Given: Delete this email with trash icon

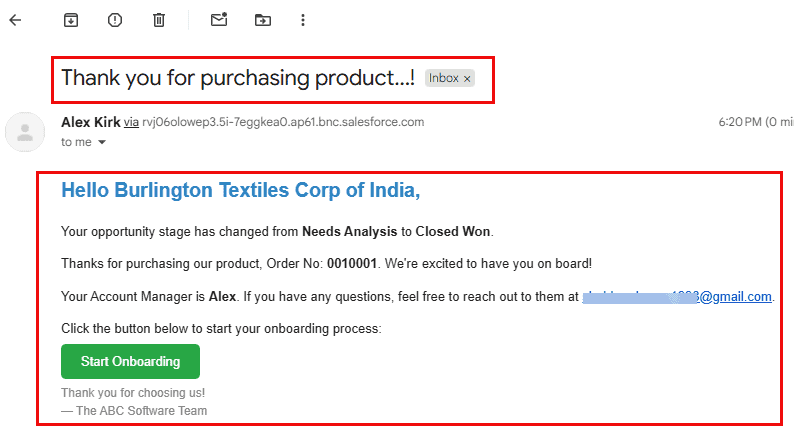Looking at the screenshot, I should [x=159, y=20].
